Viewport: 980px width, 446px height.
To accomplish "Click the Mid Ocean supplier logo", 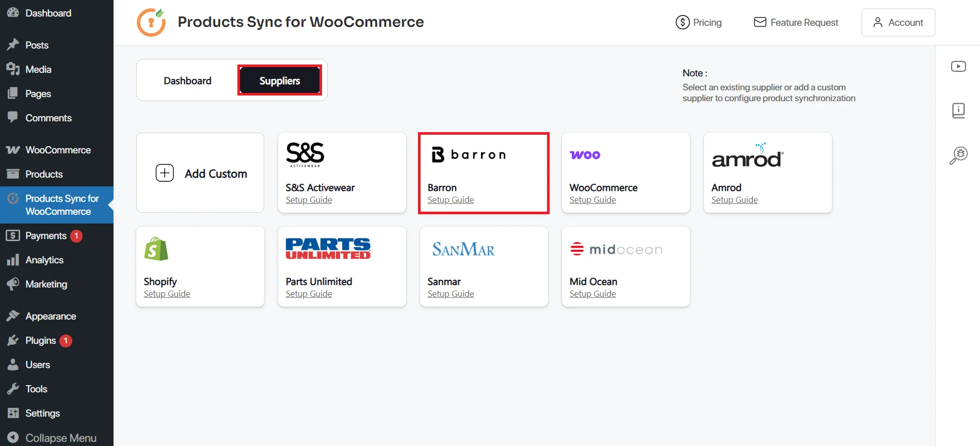I will pos(616,249).
